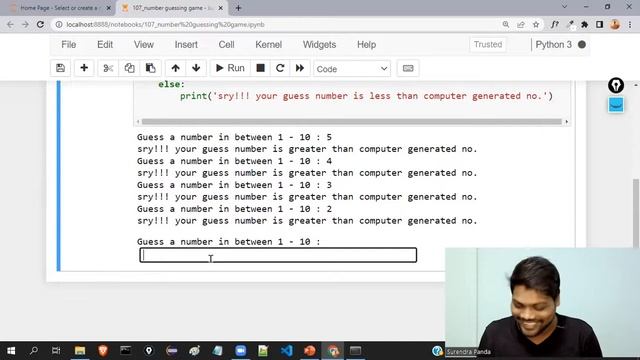The image size is (640, 360).
Task: Open the Edit menu
Action: (x=105, y=44)
